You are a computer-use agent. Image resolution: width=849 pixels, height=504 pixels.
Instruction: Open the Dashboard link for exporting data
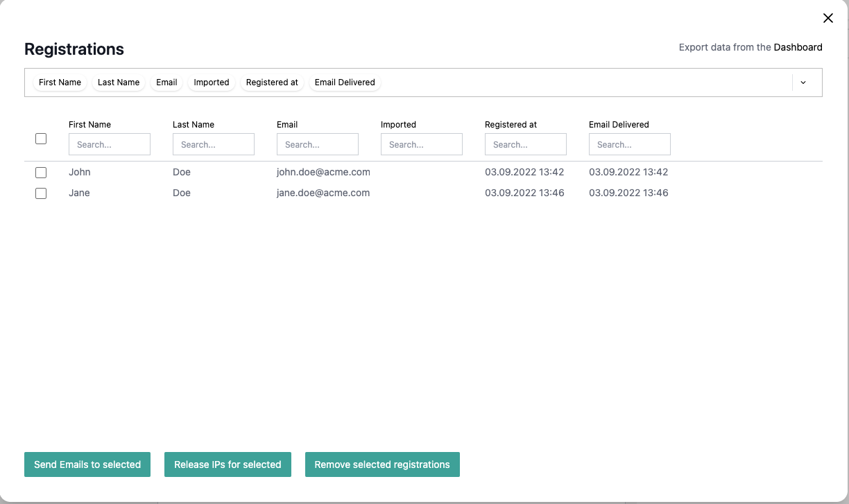(x=797, y=47)
